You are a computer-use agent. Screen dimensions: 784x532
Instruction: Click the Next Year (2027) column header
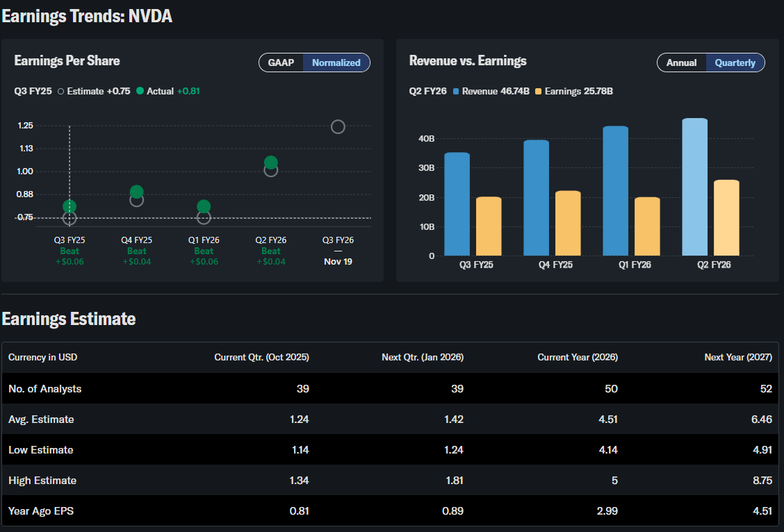point(738,357)
